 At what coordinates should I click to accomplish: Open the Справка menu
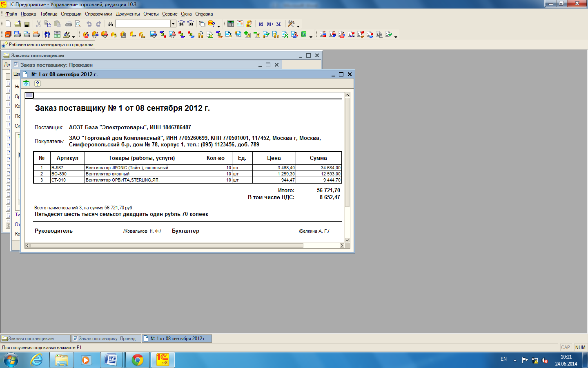coord(204,14)
